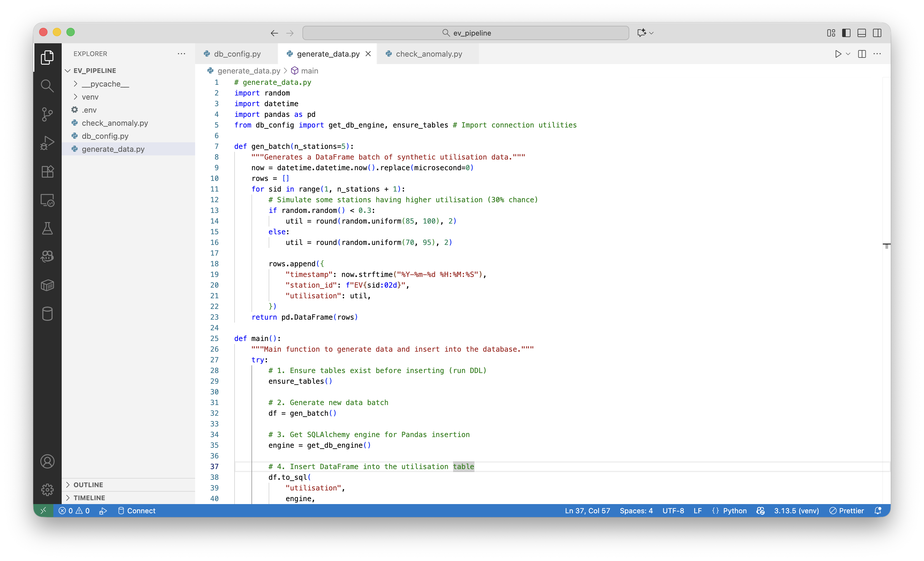Toggle the secondary side bar
This screenshot has height=561, width=924.
877,33
